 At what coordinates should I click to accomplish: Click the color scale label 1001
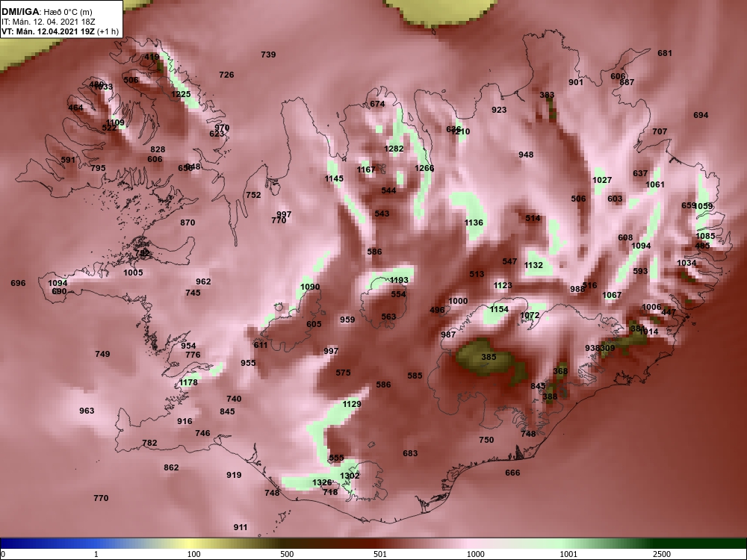pos(568,554)
